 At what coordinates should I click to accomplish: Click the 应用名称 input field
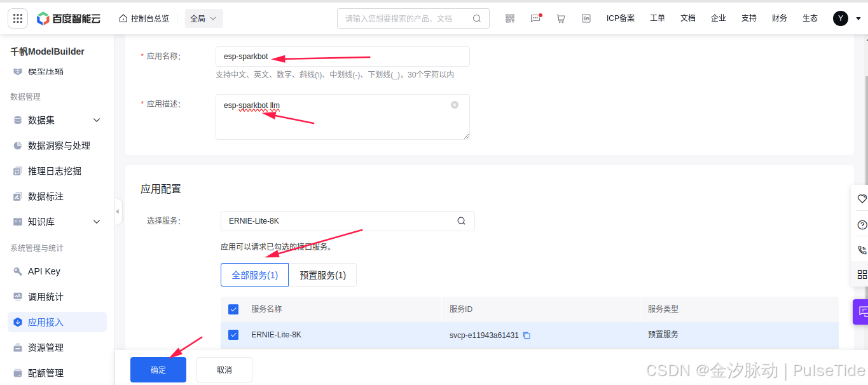[x=343, y=57]
